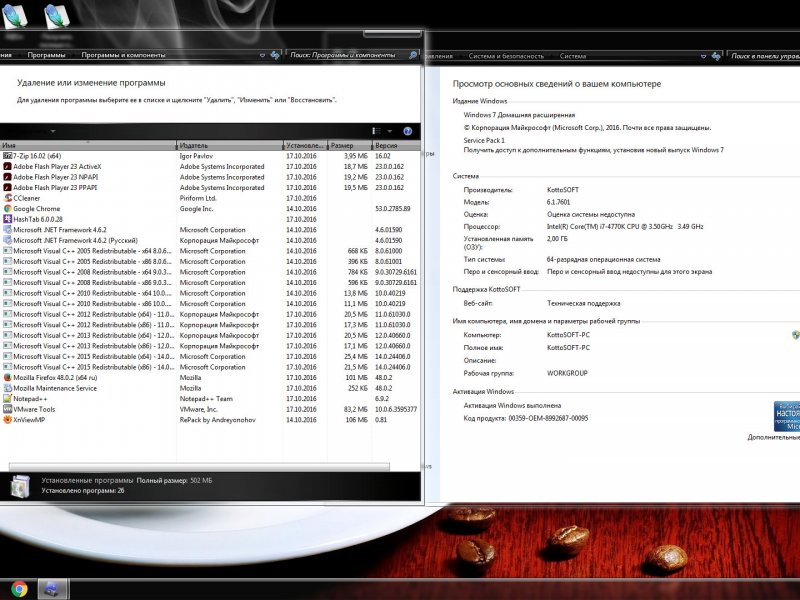
Task: Click the Adobe Flash Player 23 ActiveX icon
Action: pos(8,167)
